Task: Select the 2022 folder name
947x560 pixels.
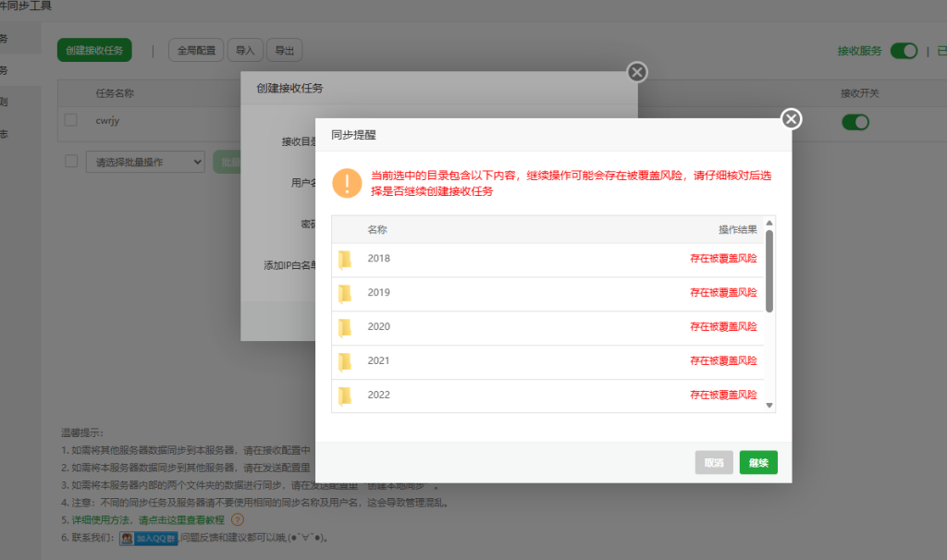Action: click(378, 395)
